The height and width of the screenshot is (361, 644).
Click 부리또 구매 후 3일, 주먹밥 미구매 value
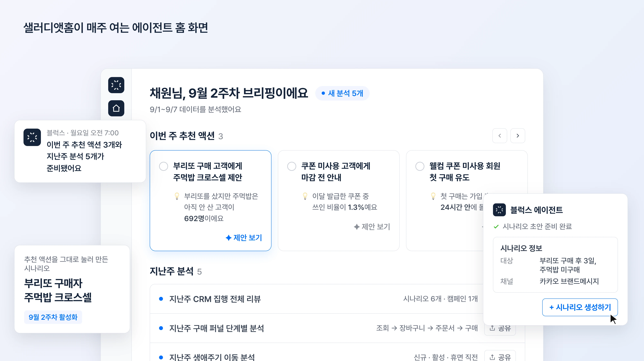[568, 265]
